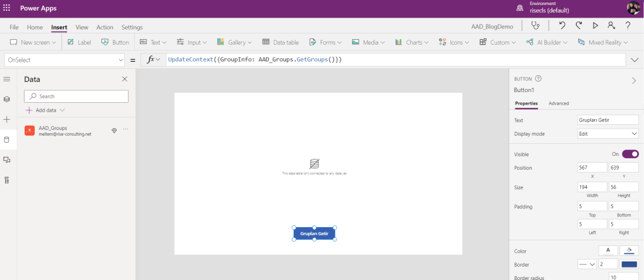Switch to the Advanced tab
This screenshot has height=280, width=644.
558,103
